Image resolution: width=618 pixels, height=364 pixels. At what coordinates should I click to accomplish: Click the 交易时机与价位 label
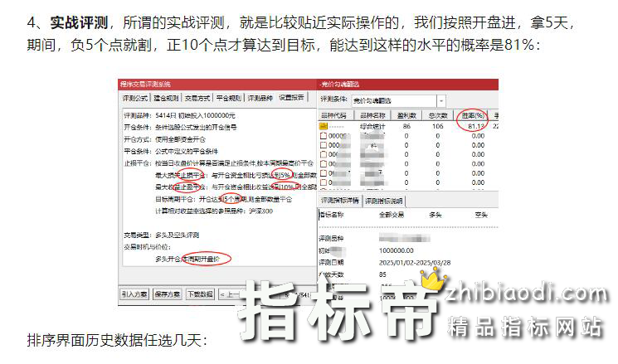click(x=147, y=247)
